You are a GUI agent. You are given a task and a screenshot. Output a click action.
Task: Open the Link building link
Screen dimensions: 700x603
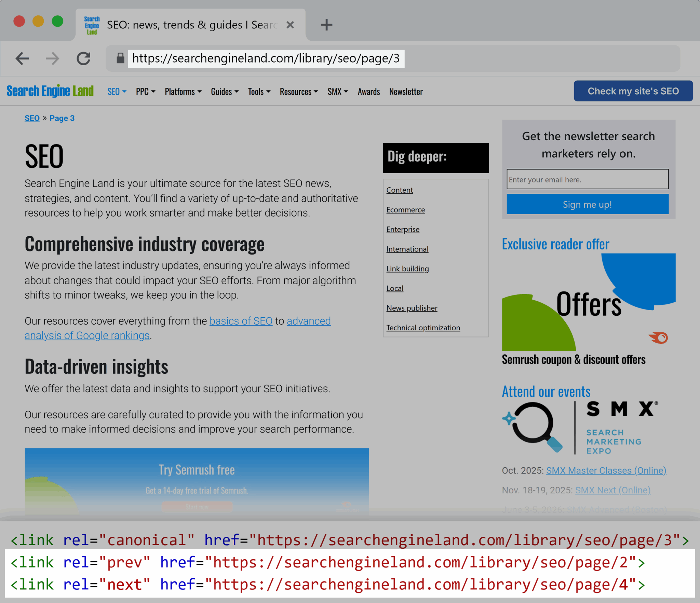coord(408,269)
